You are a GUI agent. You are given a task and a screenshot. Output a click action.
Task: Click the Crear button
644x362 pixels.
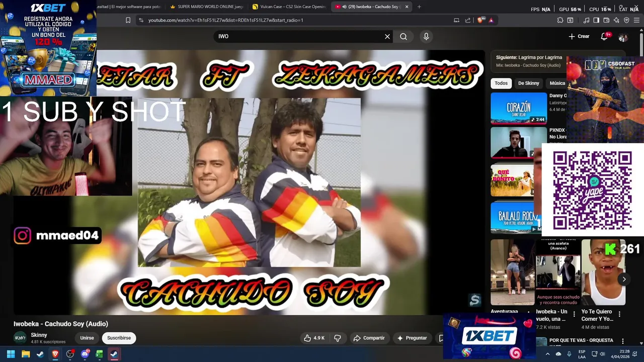[579, 36]
